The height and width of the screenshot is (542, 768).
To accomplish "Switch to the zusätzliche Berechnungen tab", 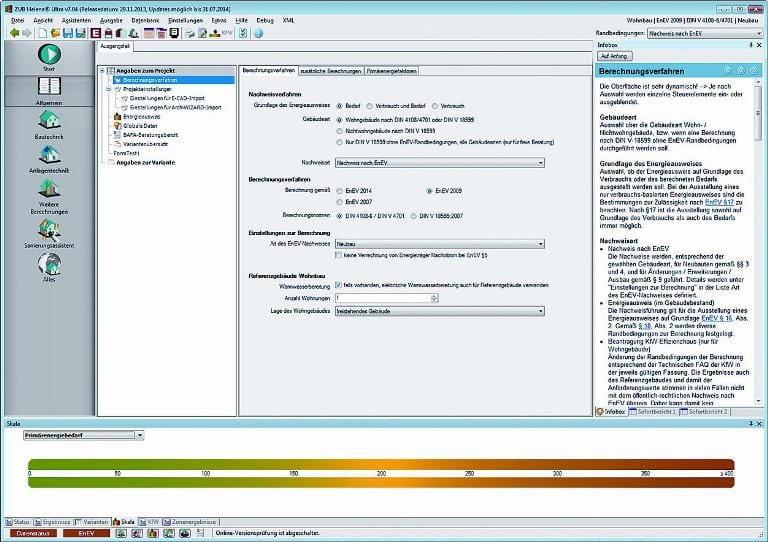I will pos(329,71).
